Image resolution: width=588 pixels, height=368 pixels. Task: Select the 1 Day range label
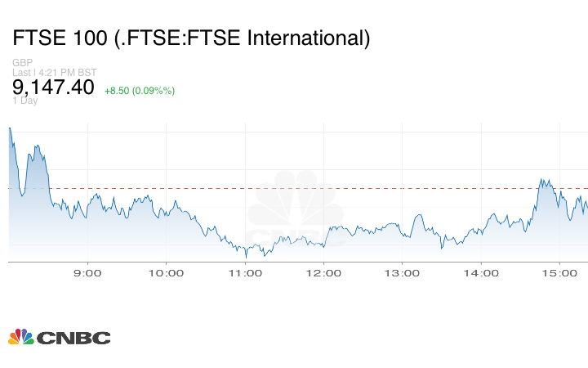pos(24,101)
